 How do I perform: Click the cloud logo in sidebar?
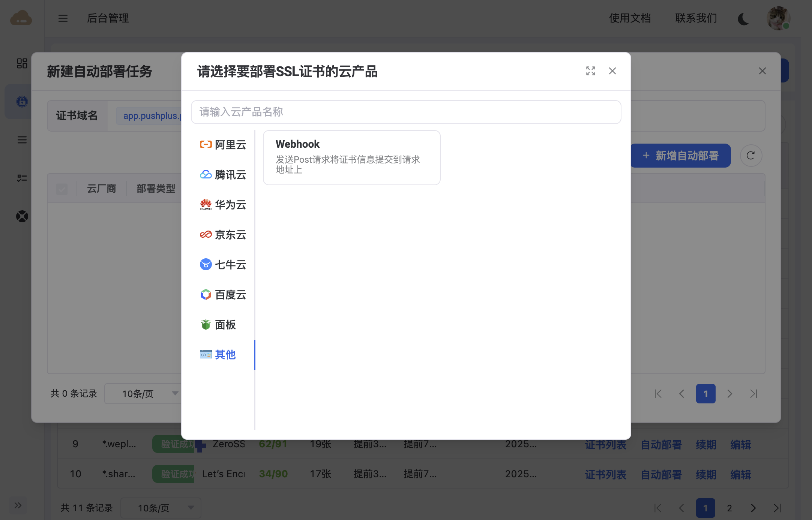coord(21,18)
